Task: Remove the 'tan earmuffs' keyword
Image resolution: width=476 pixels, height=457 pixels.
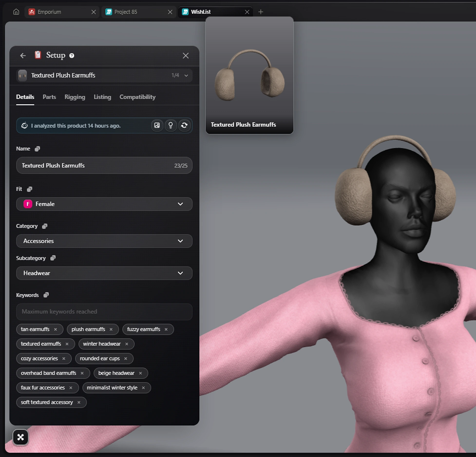Action: (x=56, y=329)
